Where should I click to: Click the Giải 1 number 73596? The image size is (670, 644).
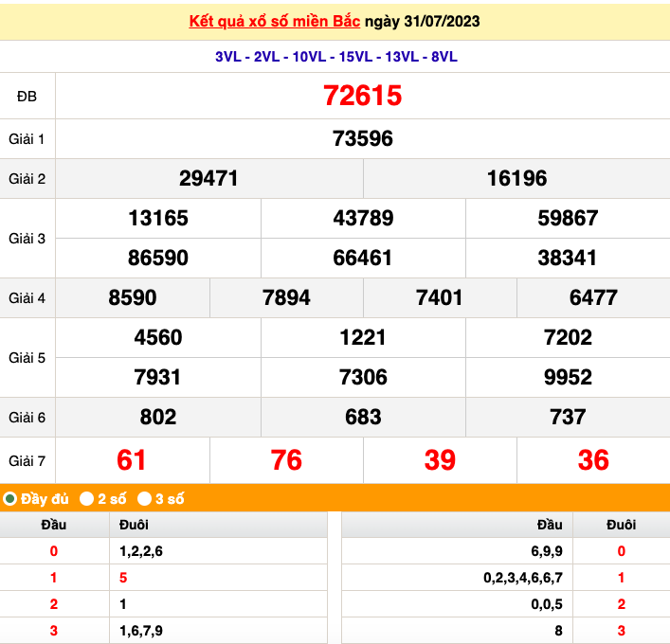(363, 139)
